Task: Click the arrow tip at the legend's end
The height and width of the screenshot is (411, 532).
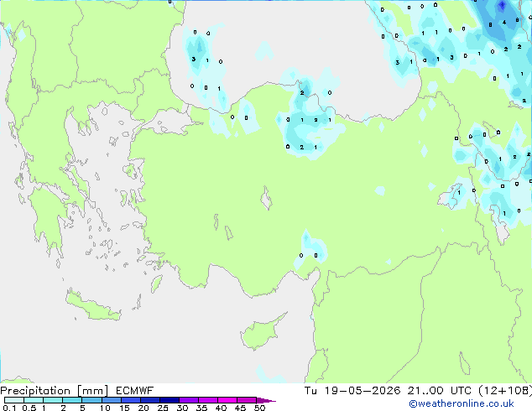Action: (266, 400)
